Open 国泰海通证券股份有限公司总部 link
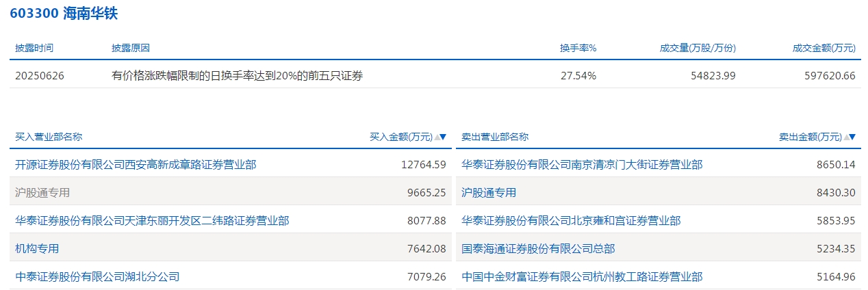Image resolution: width=868 pixels, height=290 pixels. (538, 248)
